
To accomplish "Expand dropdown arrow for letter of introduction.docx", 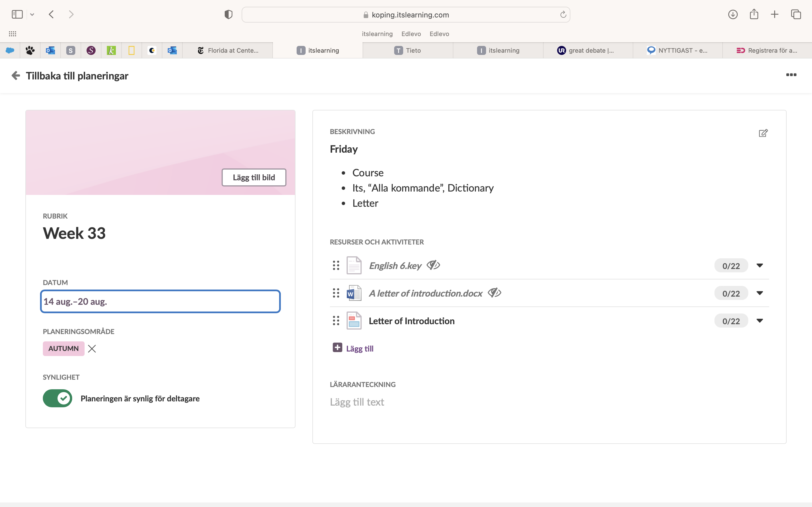I will click(x=760, y=293).
